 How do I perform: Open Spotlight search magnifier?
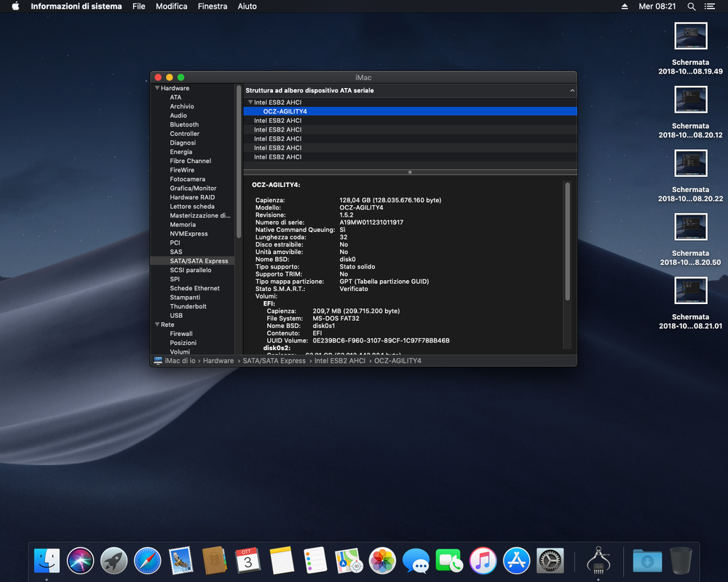(x=692, y=7)
